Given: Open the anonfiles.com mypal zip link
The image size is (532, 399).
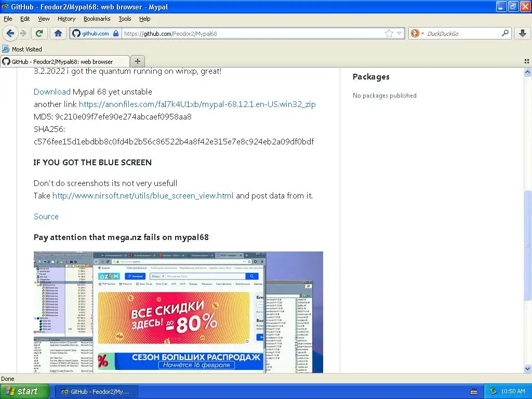Looking at the screenshot, I should click(197, 104).
